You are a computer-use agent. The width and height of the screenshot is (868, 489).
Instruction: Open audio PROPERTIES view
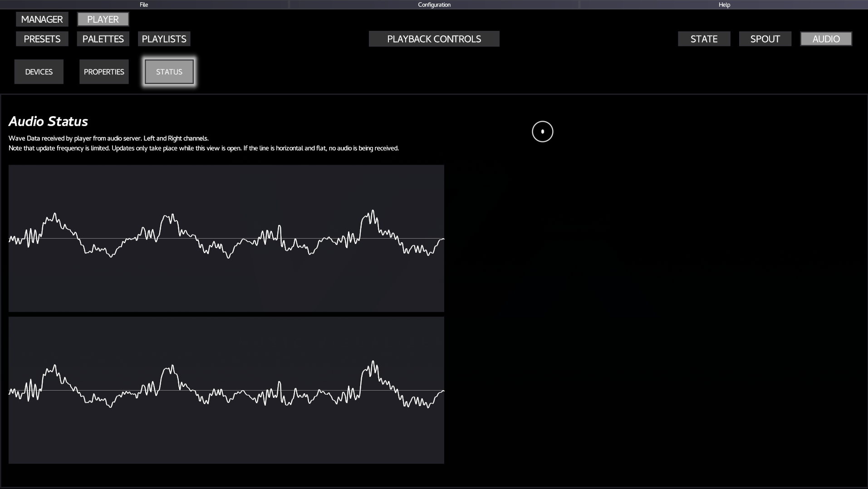[x=104, y=72]
